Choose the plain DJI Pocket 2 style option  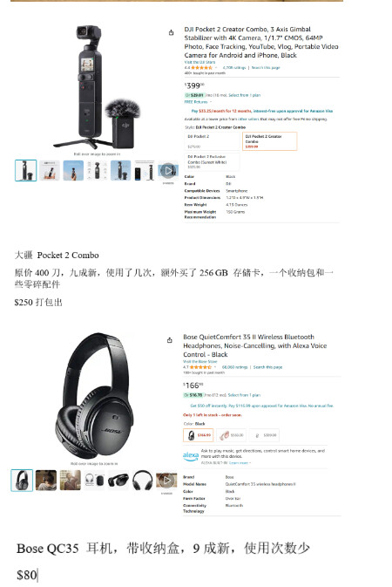click(212, 141)
